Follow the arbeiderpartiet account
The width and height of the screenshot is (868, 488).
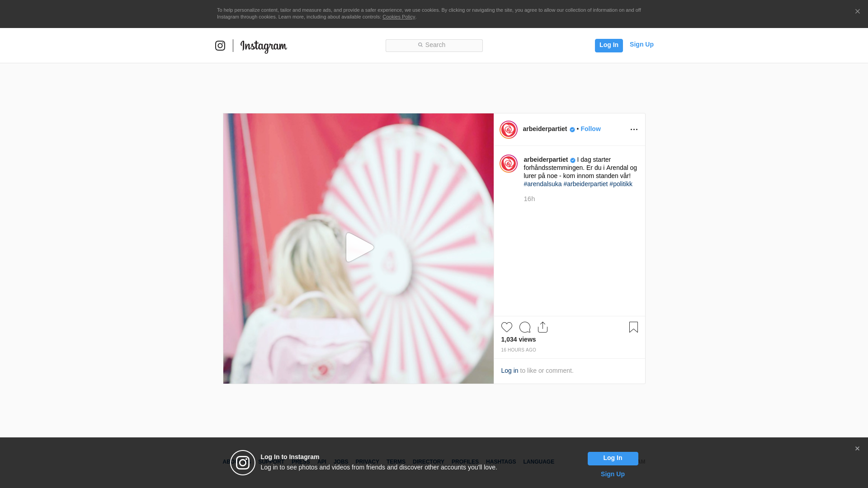tap(590, 129)
